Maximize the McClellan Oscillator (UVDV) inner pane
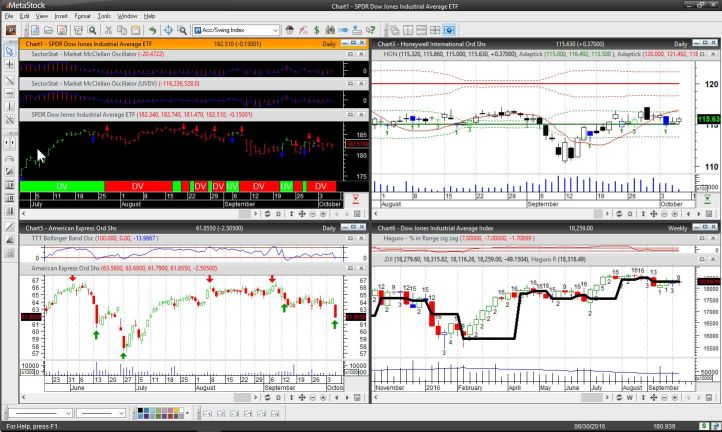This screenshot has width=722, height=432. pos(350,83)
